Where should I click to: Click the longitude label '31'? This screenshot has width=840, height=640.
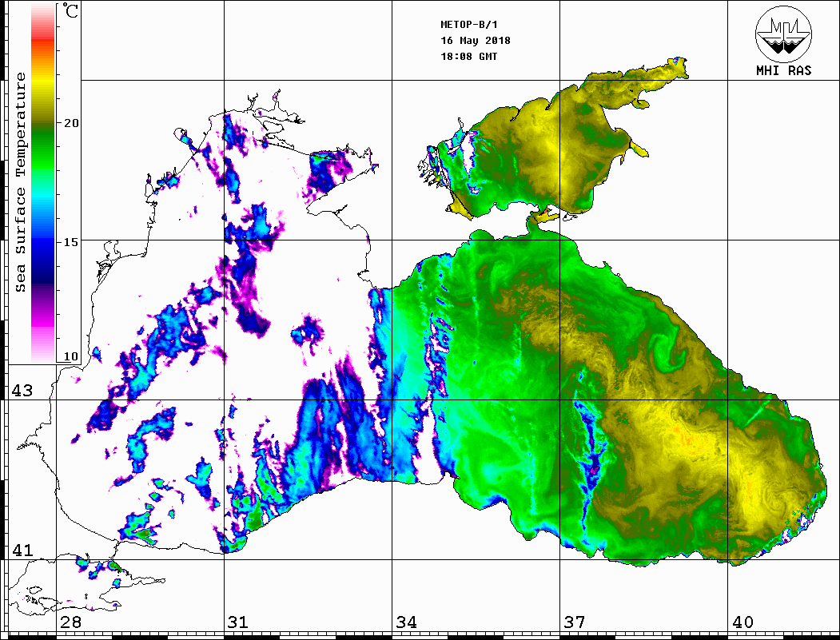tap(238, 622)
